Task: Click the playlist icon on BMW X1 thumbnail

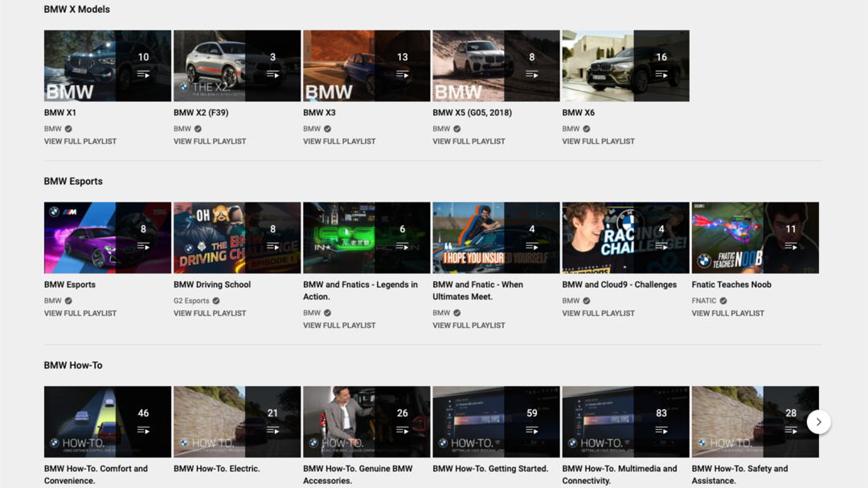Action: 143,74
